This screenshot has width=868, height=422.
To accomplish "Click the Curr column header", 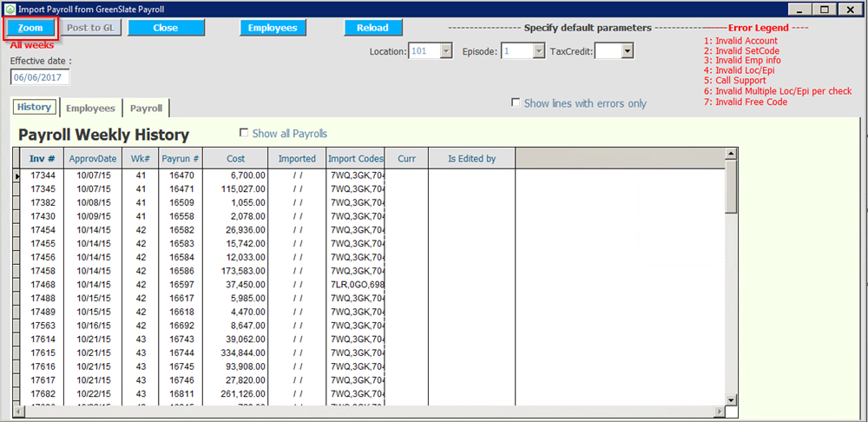I will 407,158.
